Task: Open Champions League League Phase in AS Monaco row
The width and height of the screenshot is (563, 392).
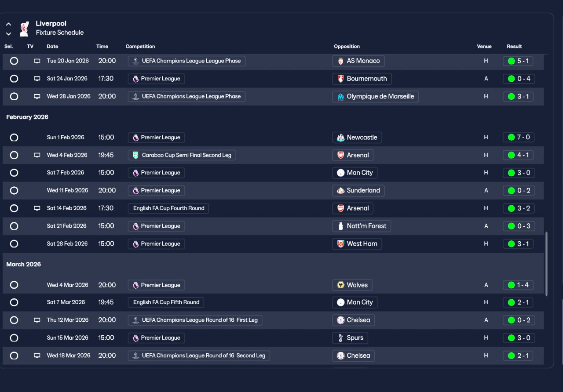Action: (x=186, y=61)
